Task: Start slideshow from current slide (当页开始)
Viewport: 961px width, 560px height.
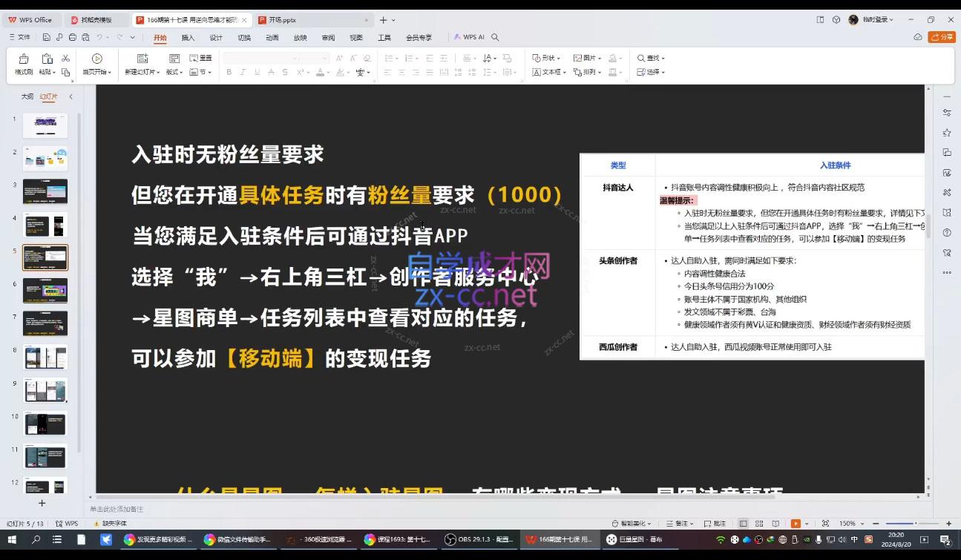Action: click(97, 65)
